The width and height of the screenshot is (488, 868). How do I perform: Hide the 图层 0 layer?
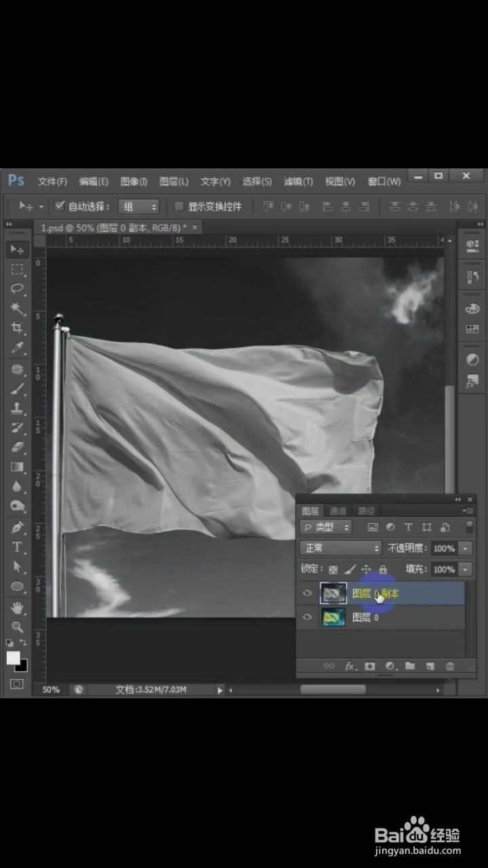(x=308, y=617)
